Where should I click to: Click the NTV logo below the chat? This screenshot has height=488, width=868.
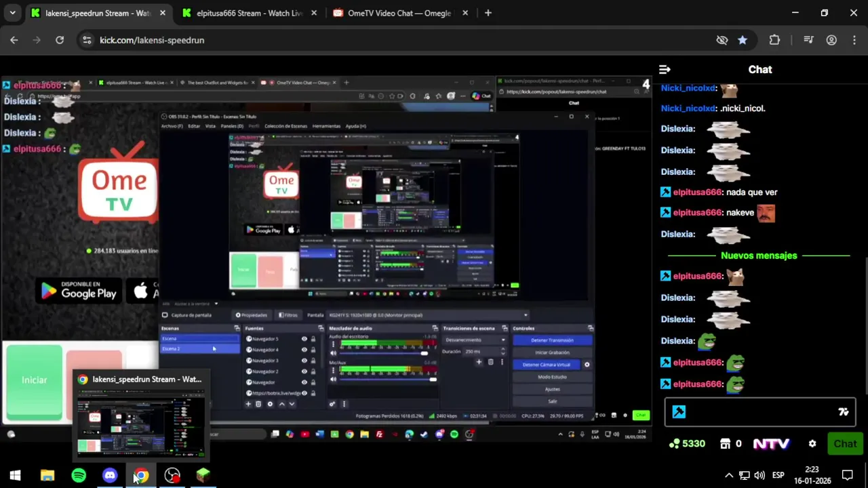[x=771, y=444]
